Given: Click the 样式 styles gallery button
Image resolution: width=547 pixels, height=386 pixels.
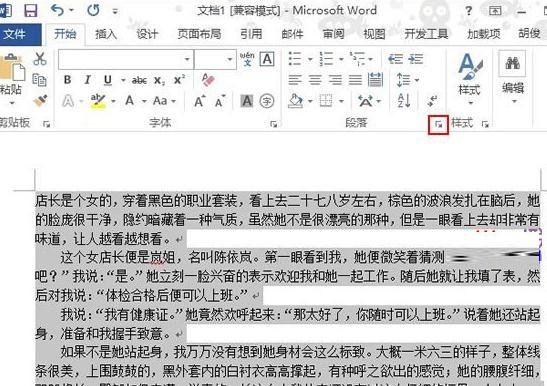Looking at the screenshot, I should pos(470,79).
